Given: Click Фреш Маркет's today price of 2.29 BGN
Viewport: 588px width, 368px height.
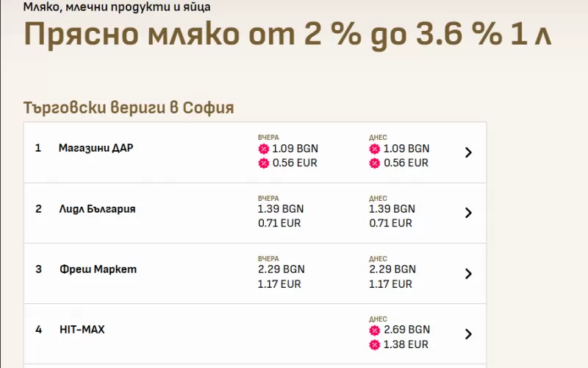Looking at the screenshot, I should (392, 269).
